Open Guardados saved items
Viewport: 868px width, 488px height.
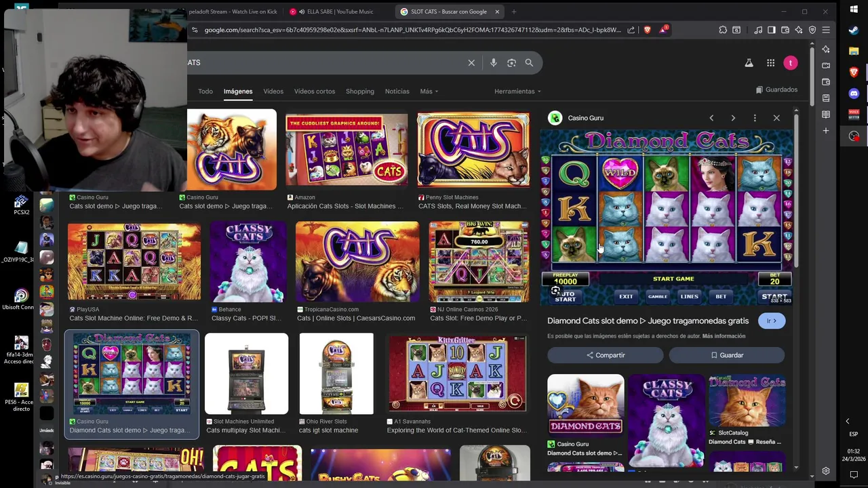pos(776,89)
